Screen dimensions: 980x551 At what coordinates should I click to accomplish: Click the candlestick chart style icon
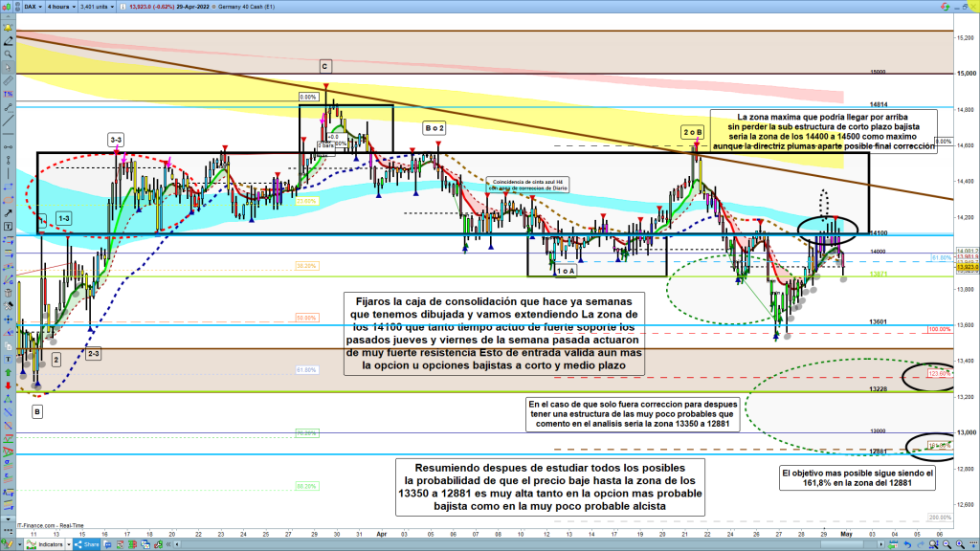(7, 7)
